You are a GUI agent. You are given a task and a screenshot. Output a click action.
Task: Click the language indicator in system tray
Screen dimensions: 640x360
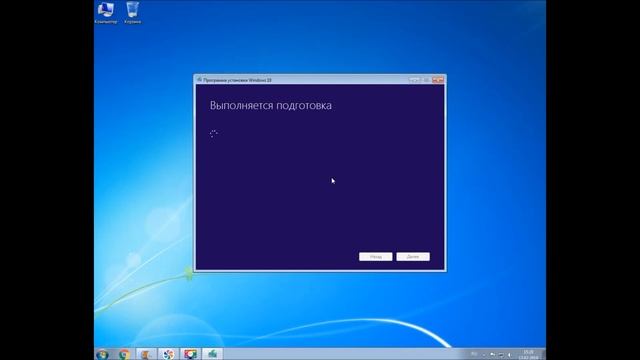(474, 354)
